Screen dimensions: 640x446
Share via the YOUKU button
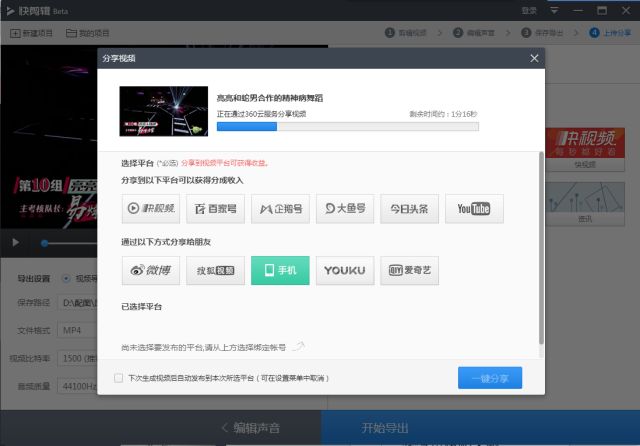(345, 270)
